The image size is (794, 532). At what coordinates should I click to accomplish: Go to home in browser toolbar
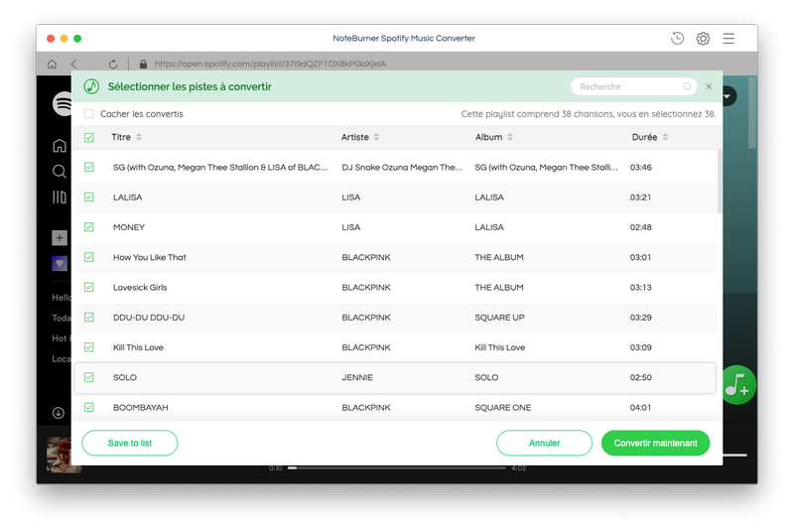(52, 65)
